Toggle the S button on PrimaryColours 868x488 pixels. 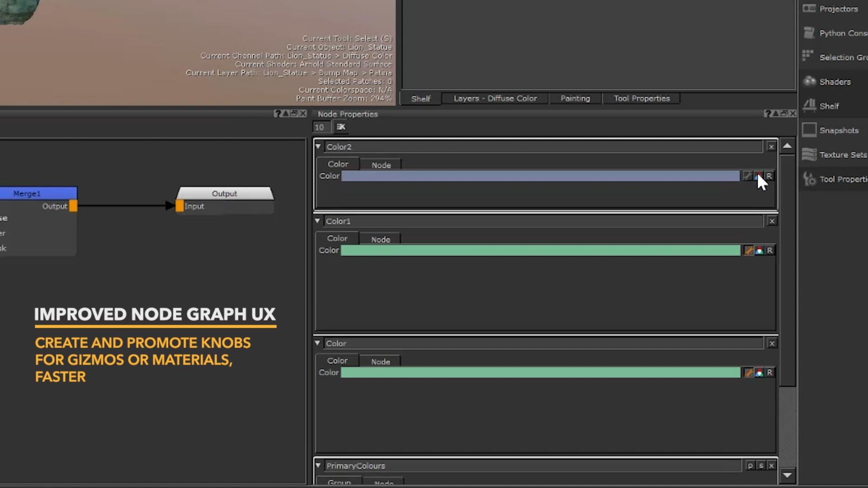[761, 466]
